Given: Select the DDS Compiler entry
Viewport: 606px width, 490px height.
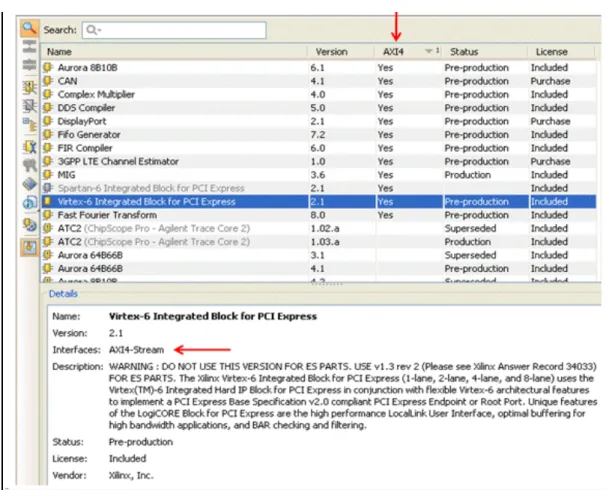Looking at the screenshot, I should pyautogui.click(x=319, y=108).
